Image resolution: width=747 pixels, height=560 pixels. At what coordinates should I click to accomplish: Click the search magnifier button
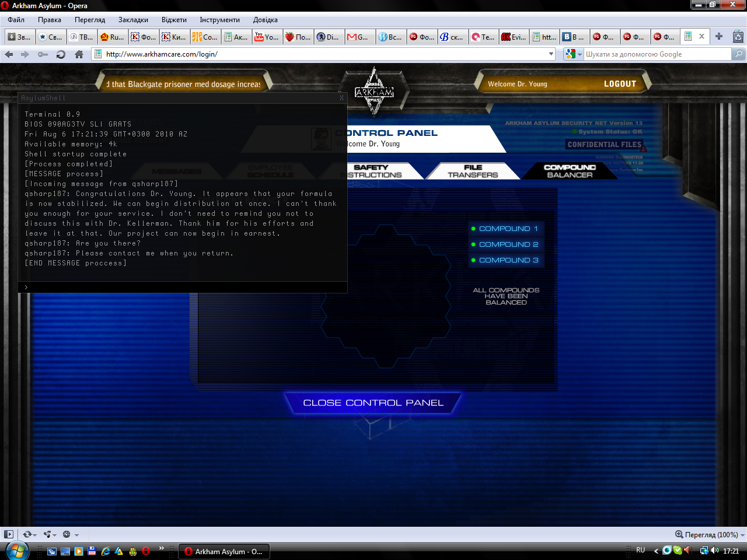739,54
